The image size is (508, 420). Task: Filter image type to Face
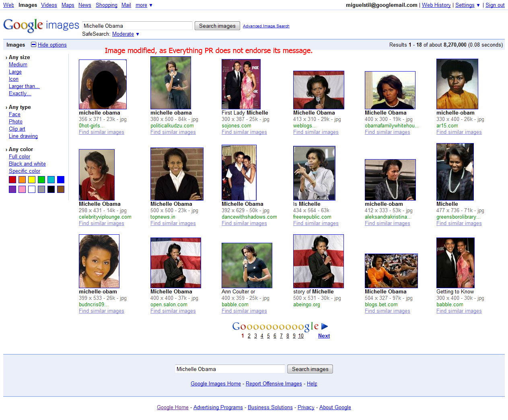coord(14,115)
